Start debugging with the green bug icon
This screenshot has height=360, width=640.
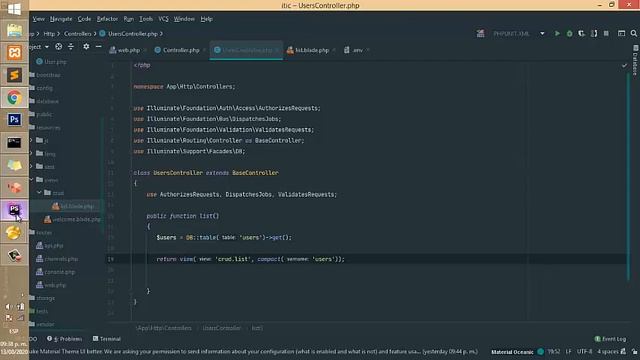[569, 33]
